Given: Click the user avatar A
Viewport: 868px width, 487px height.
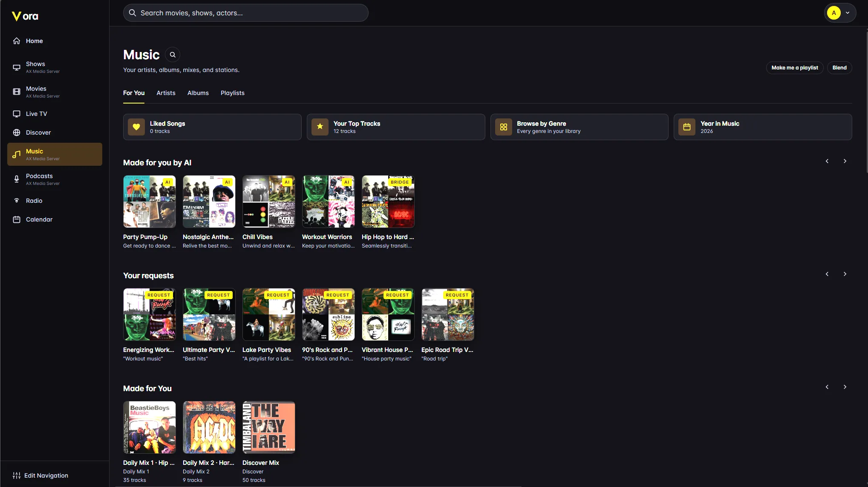Looking at the screenshot, I should click(x=833, y=13).
